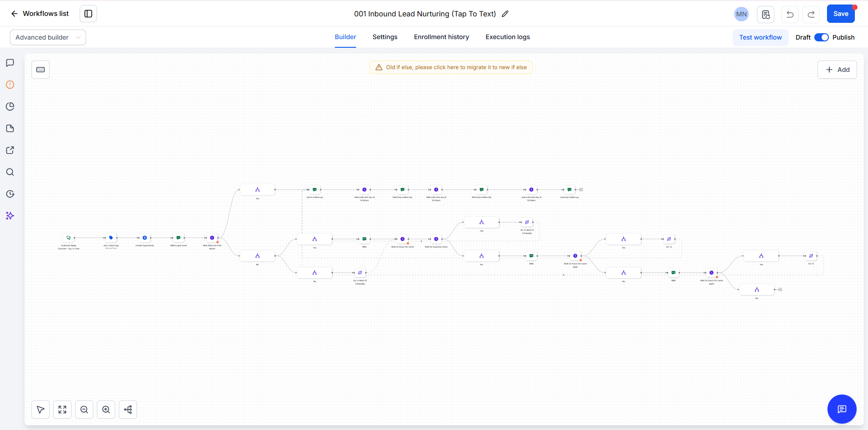The width and height of the screenshot is (868, 430).
Task: Click the Add button on canvas
Action: (x=837, y=70)
